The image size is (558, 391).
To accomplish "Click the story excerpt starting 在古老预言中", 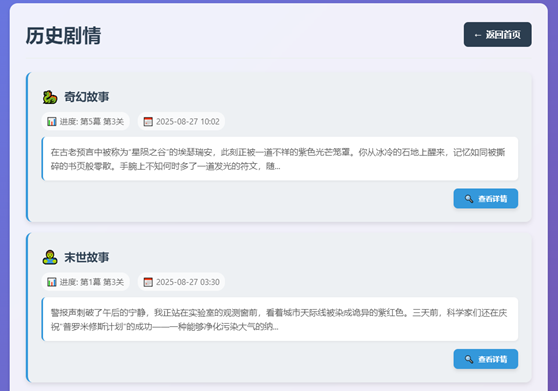I will (280, 159).
